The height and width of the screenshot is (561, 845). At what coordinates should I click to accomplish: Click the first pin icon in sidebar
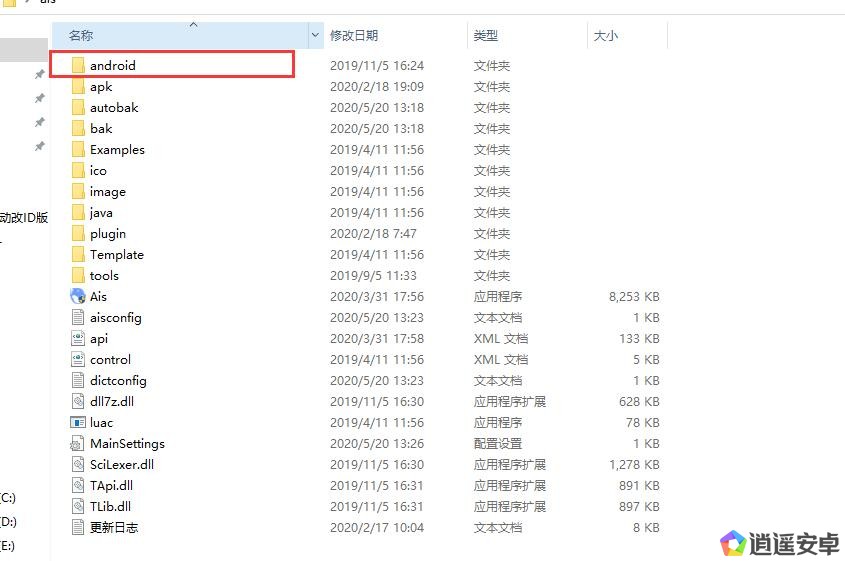pos(39,75)
